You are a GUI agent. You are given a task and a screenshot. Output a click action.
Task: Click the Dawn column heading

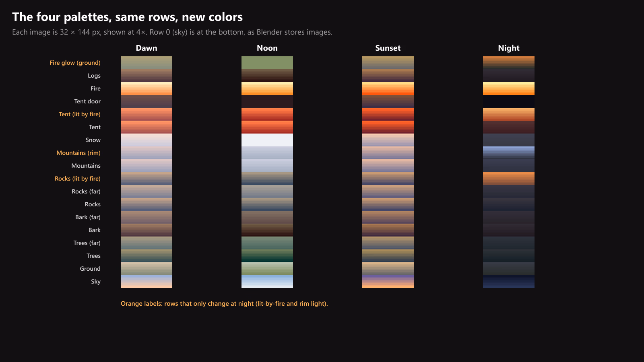pyautogui.click(x=147, y=48)
